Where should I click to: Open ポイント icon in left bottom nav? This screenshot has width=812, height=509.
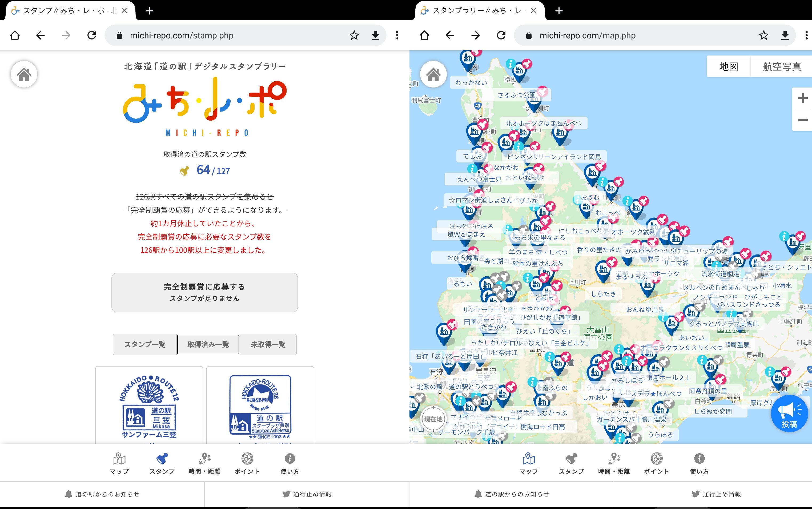pyautogui.click(x=247, y=463)
